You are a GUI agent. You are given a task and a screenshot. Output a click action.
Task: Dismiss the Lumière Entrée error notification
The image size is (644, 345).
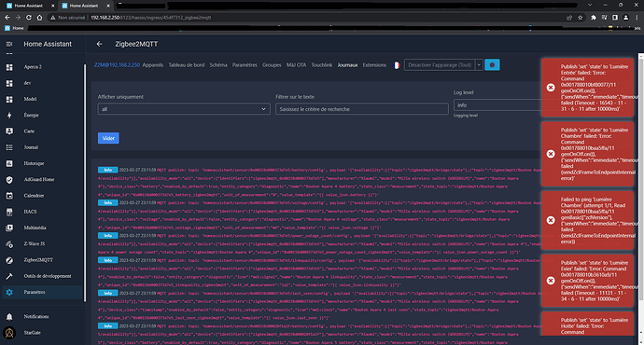point(551,88)
